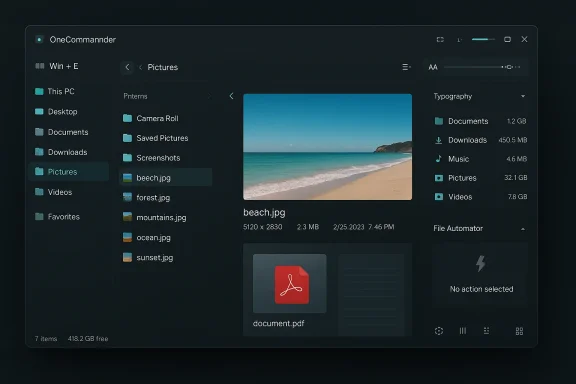Adjust the font size slider

482,67
